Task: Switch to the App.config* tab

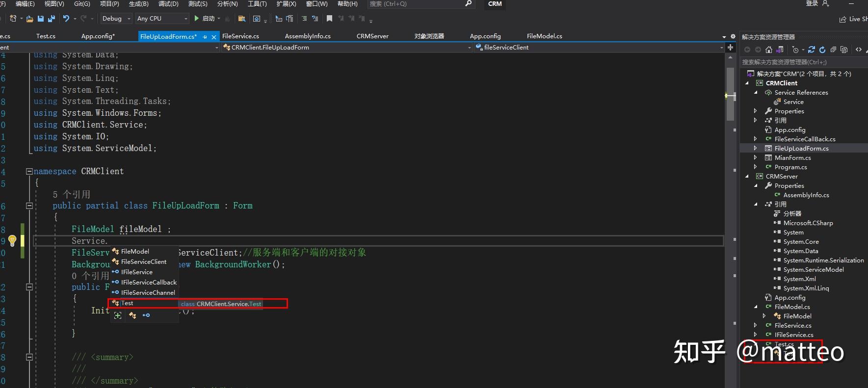Action: point(98,36)
